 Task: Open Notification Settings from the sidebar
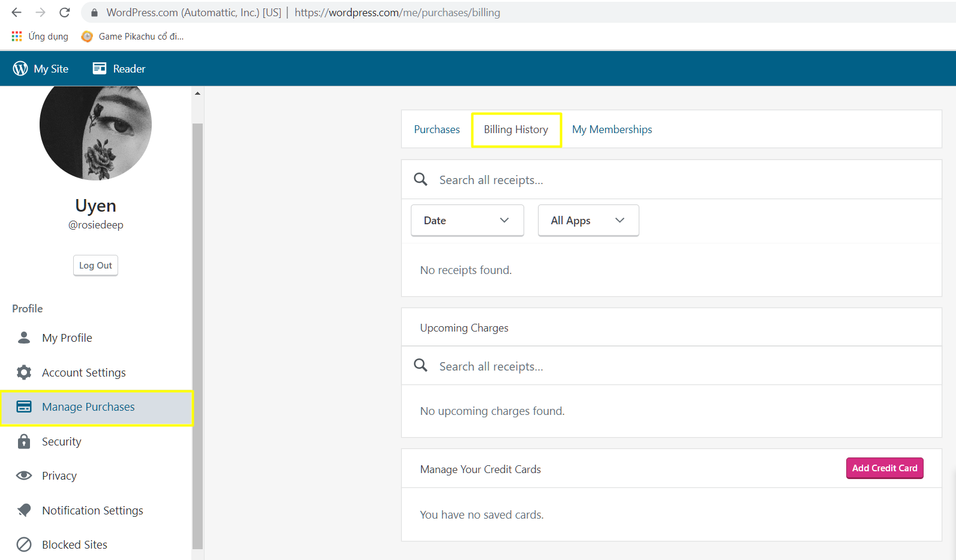click(92, 510)
